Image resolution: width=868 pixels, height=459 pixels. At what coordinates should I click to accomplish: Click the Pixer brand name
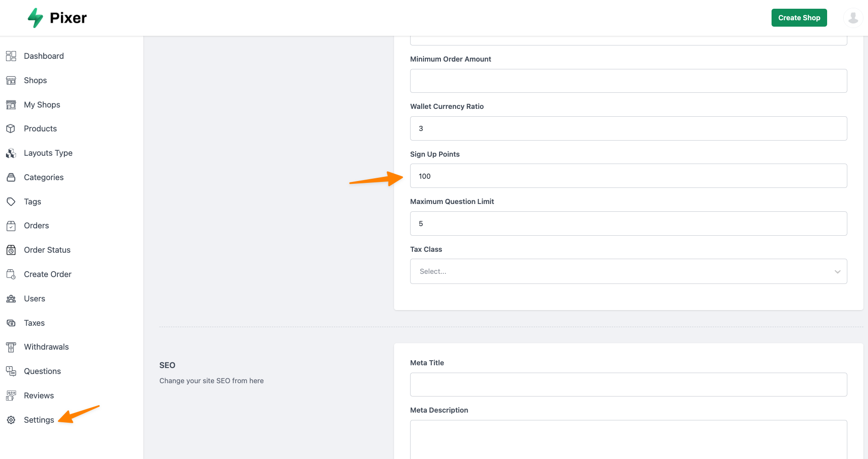coord(68,18)
